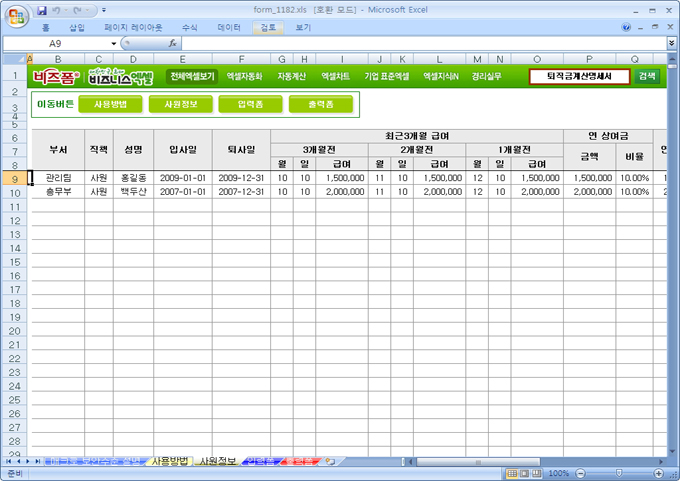This screenshot has width=680, height=481.
Task: Switch to Page Layout view
Action: click(x=525, y=473)
